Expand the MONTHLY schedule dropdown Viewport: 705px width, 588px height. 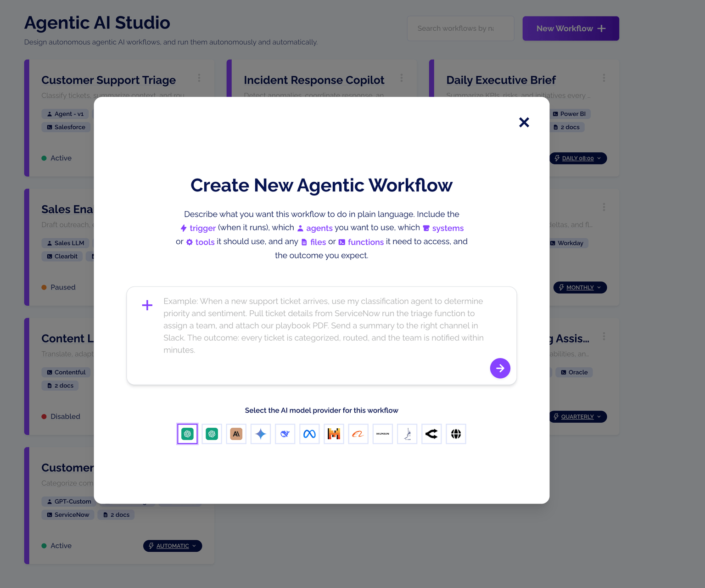(x=580, y=287)
